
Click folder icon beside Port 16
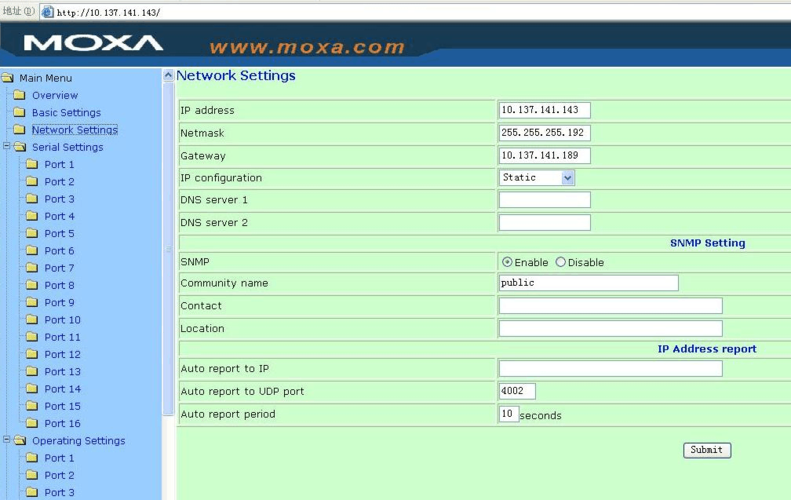pyautogui.click(x=32, y=423)
